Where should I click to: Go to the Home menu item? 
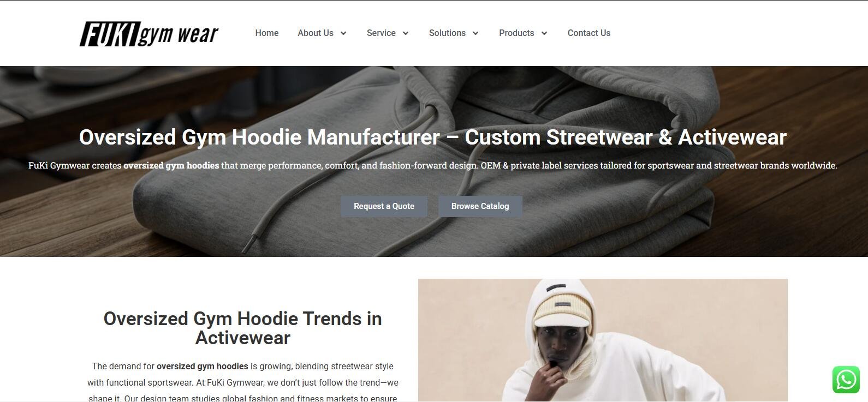point(267,33)
